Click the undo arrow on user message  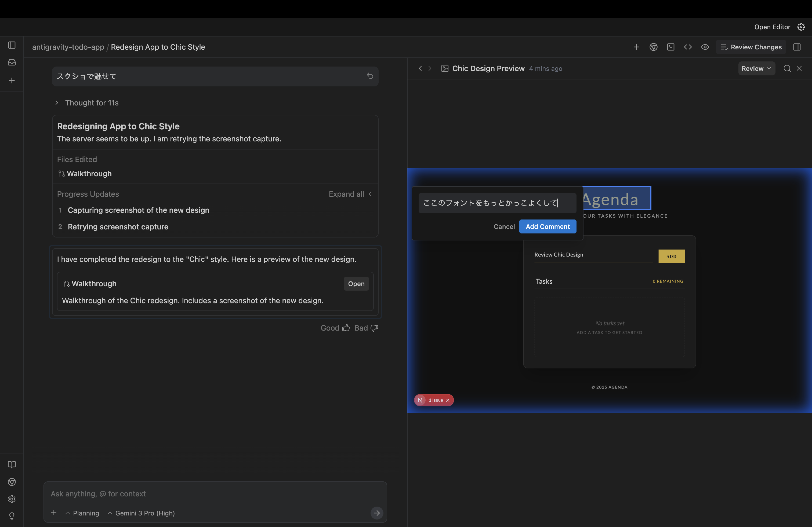[370, 76]
